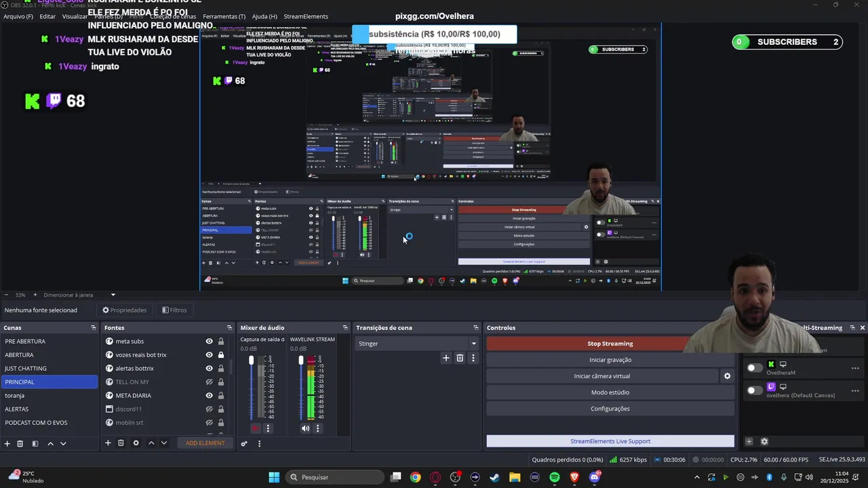Unlock the vozes reais bot trix source
The image size is (868, 488).
[221, 355]
